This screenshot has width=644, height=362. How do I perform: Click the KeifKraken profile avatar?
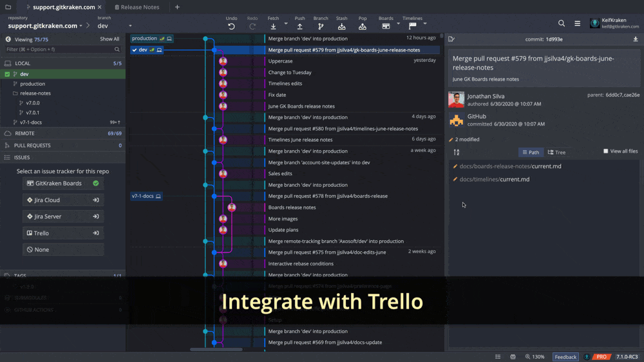tap(594, 23)
